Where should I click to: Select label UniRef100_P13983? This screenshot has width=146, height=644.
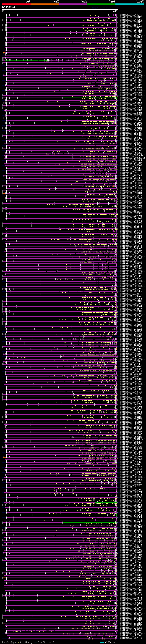click(131, 58)
